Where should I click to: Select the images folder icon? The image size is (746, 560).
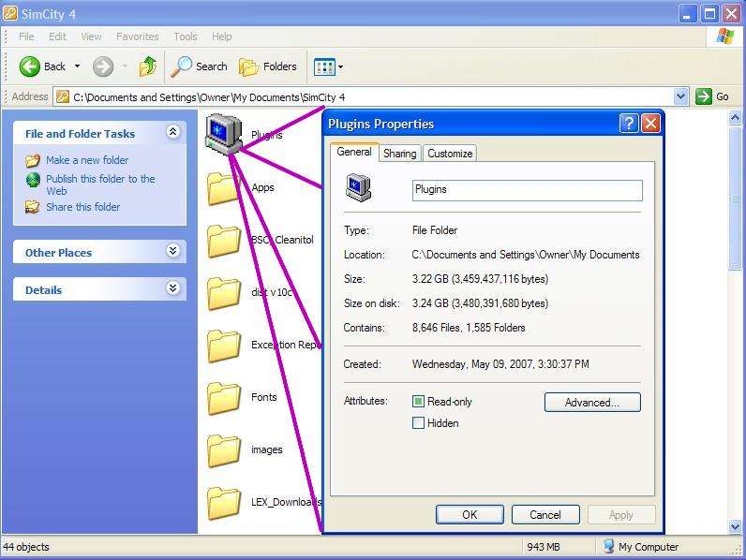[x=224, y=450]
